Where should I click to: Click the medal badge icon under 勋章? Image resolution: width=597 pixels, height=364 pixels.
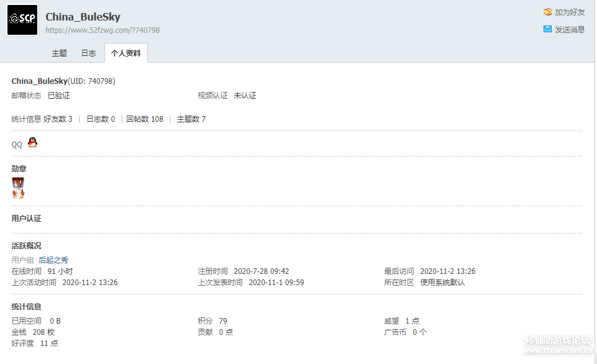(18, 188)
